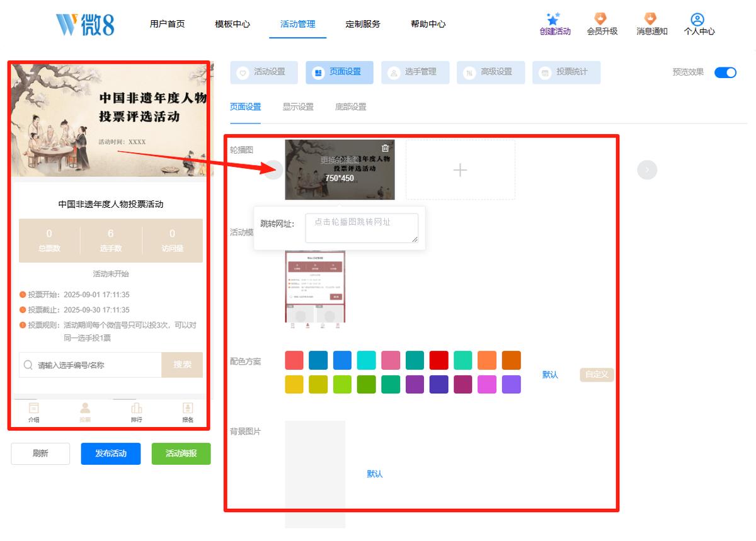Toggle the 预览效果 switch

725,72
